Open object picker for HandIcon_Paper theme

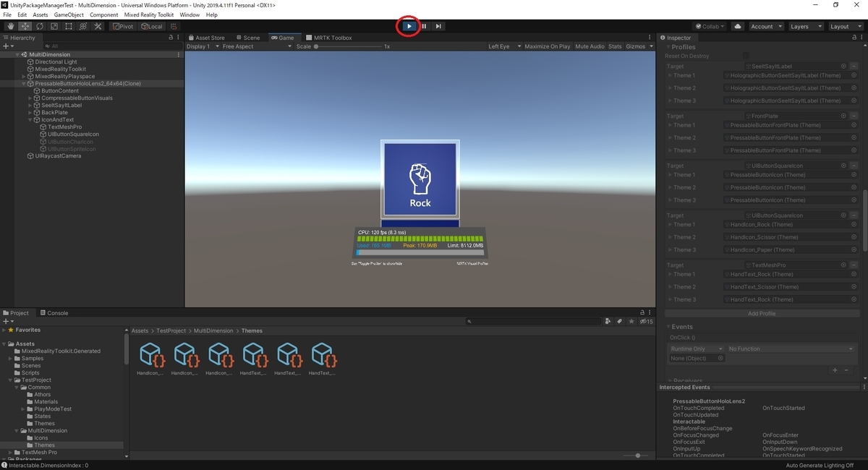click(x=854, y=249)
